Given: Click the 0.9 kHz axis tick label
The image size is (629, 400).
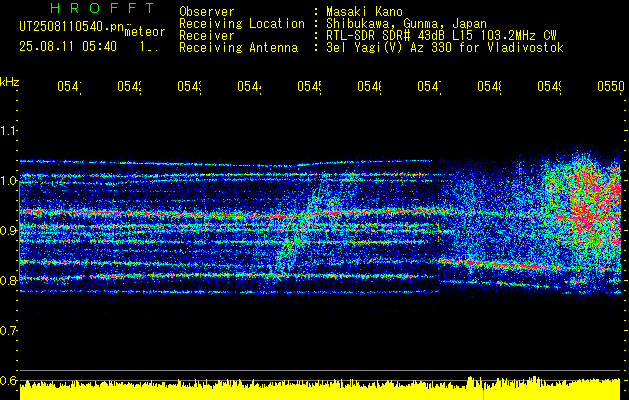Looking at the screenshot, I should click(x=8, y=230).
